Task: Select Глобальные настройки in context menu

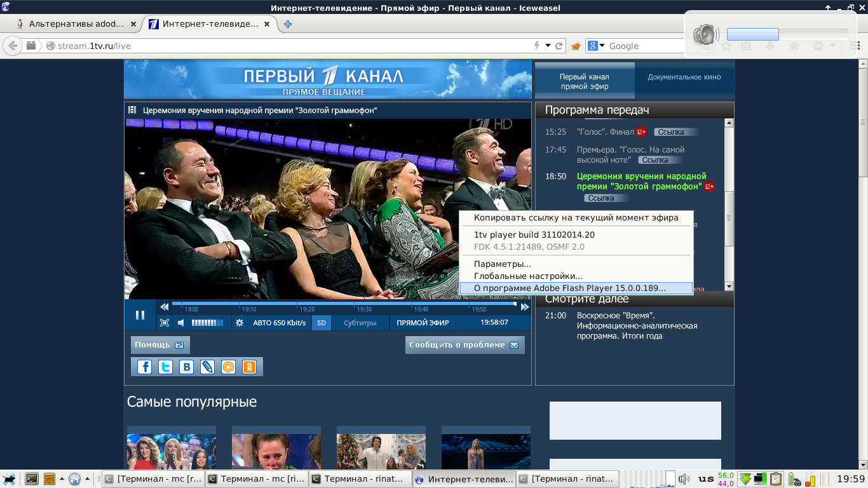Action: [527, 276]
